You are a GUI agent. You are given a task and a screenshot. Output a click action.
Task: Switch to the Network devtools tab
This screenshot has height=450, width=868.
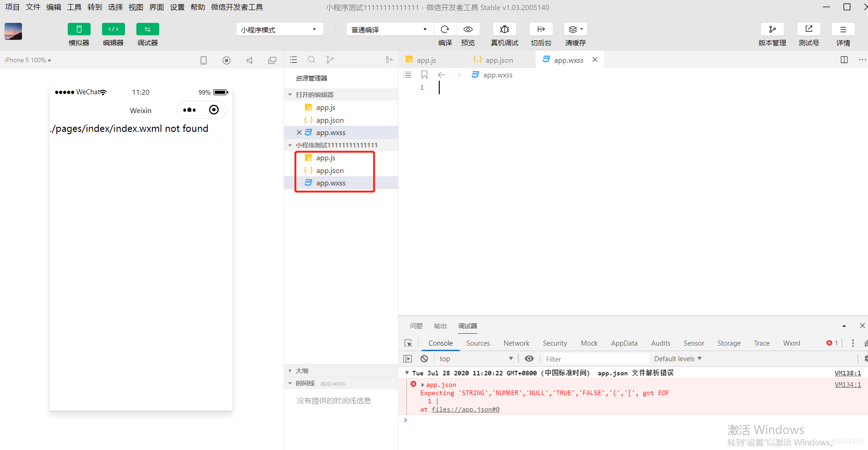tap(517, 343)
